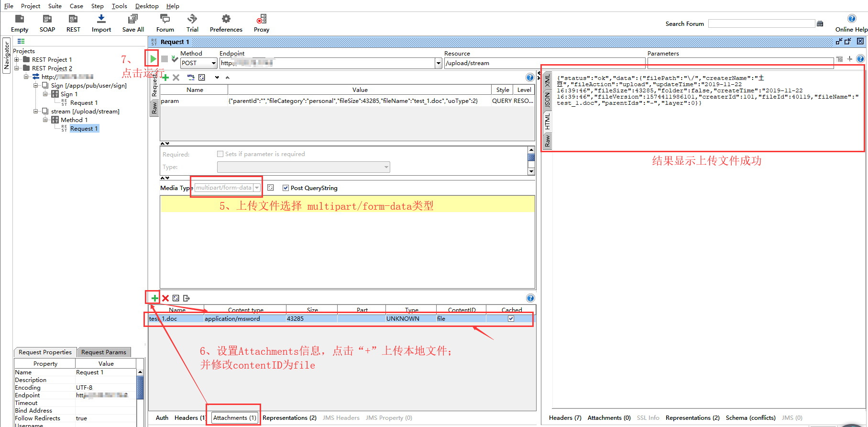Open the SOAP project toolbar icon

tap(47, 19)
